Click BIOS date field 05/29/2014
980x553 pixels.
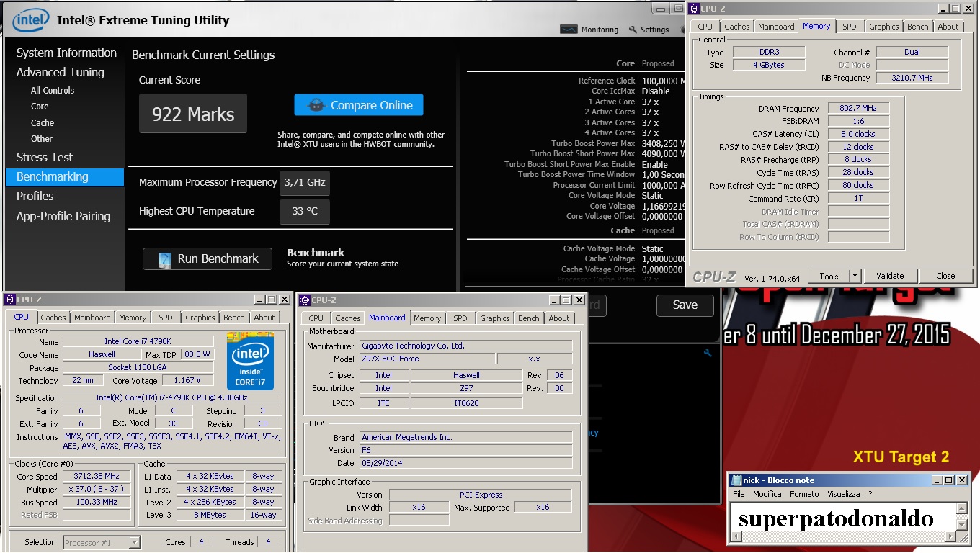[465, 463]
